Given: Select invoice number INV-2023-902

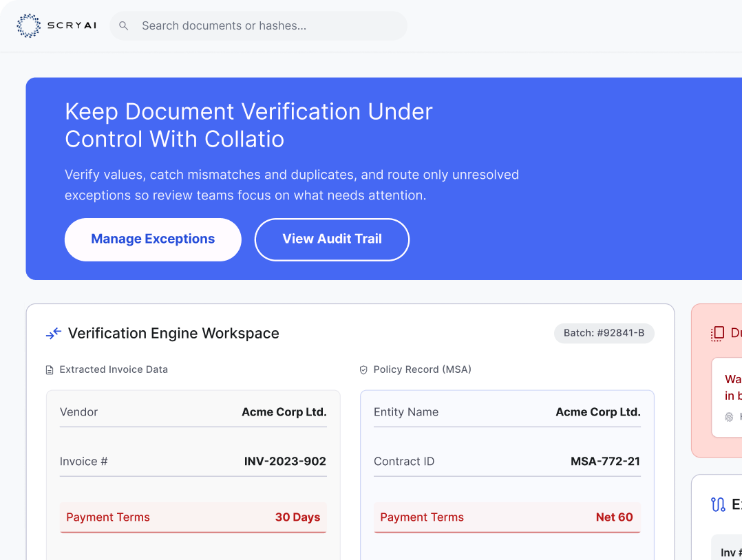Looking at the screenshot, I should tap(285, 461).
